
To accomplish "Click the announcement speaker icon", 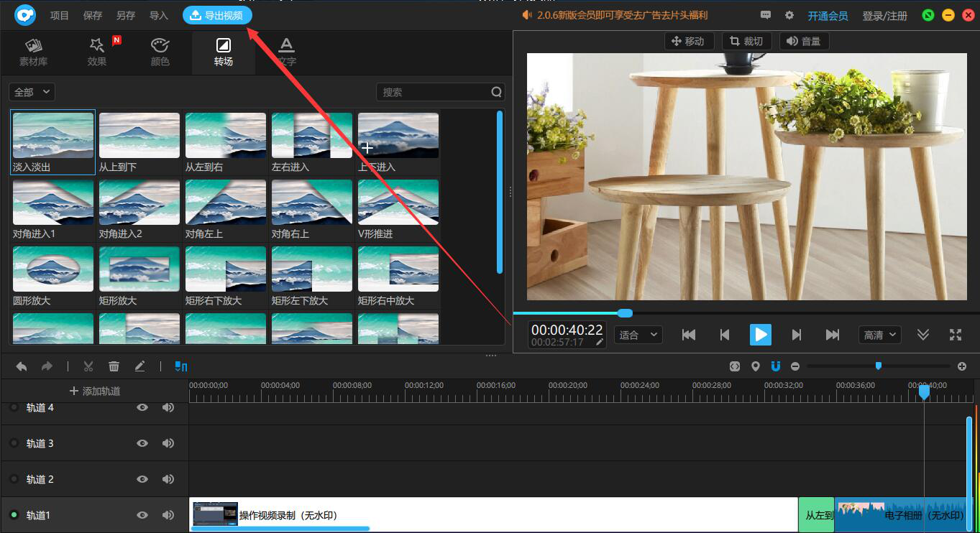I will click(528, 15).
